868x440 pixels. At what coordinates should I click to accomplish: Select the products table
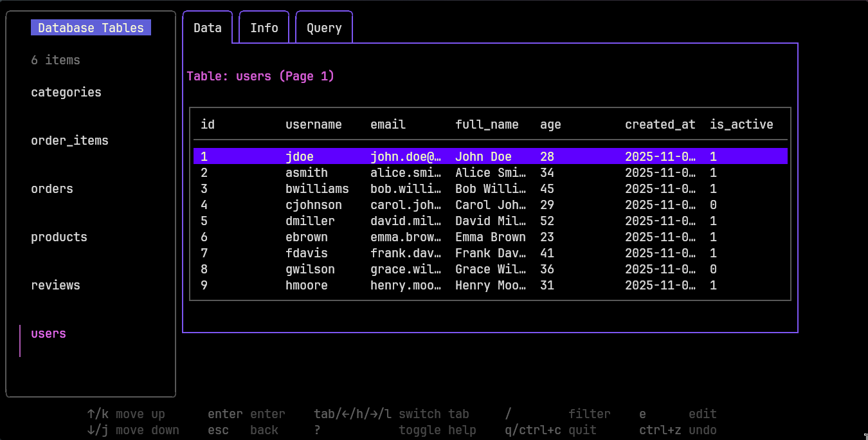pos(59,237)
